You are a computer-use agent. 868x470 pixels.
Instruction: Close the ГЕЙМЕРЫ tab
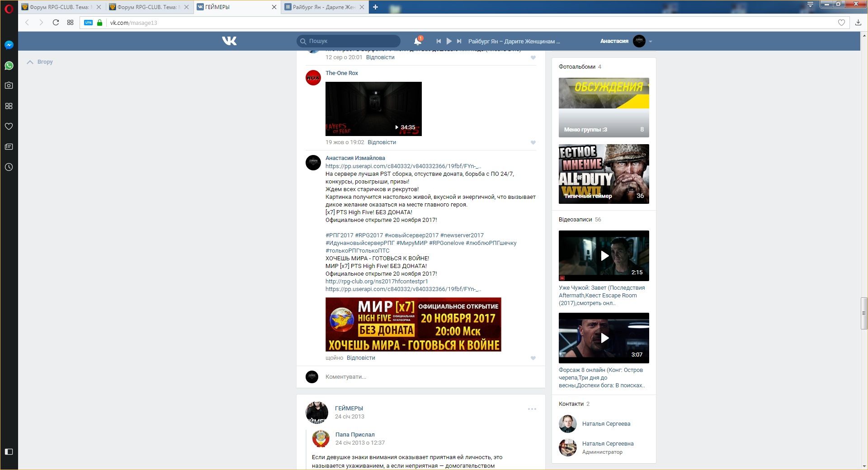[x=274, y=7]
